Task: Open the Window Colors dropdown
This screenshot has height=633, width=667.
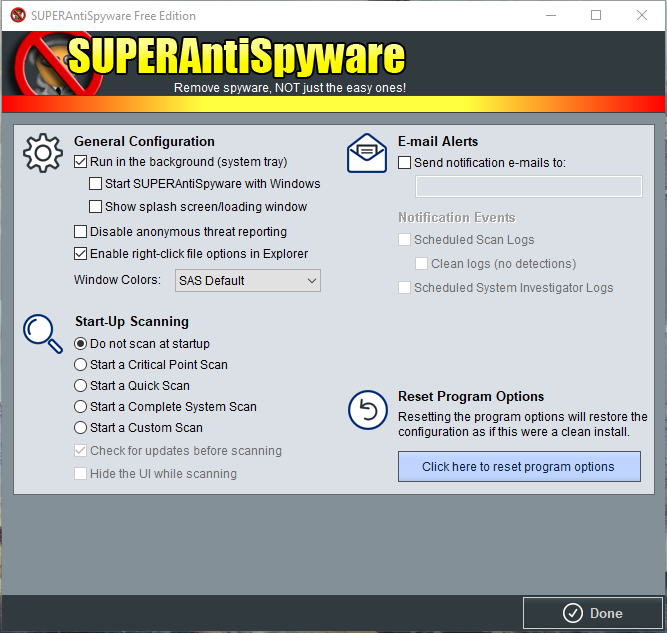Action: (x=248, y=281)
